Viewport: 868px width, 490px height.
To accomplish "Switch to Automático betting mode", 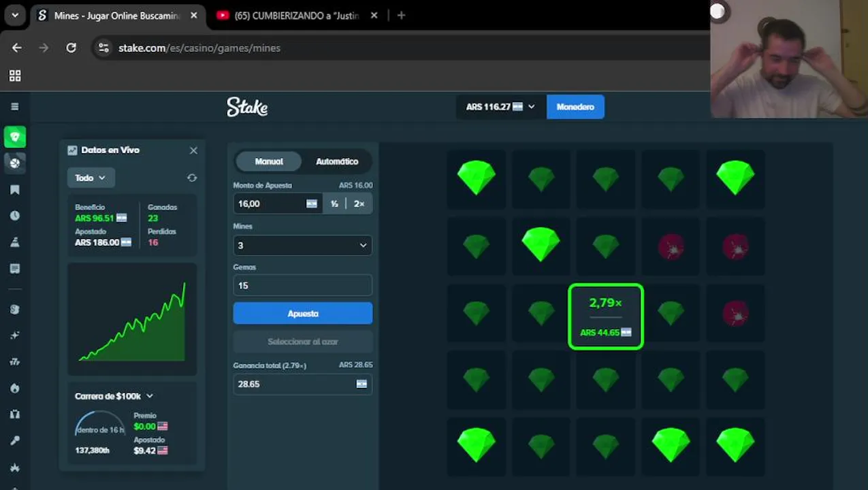I will [337, 161].
